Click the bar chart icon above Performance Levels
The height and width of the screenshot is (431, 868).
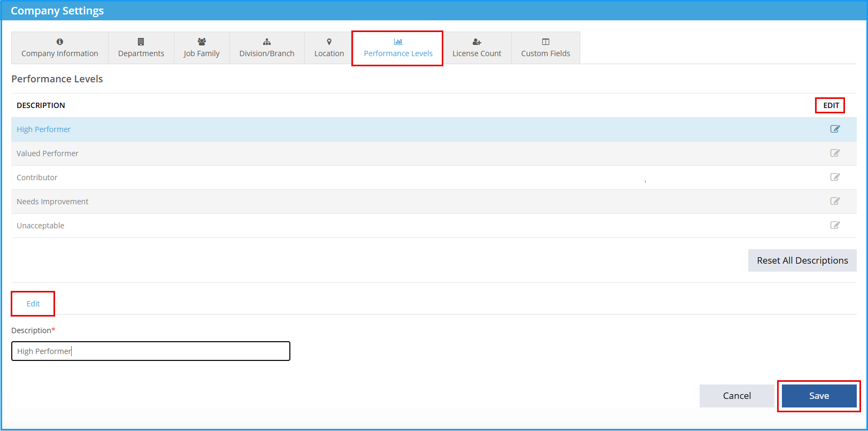(x=398, y=42)
